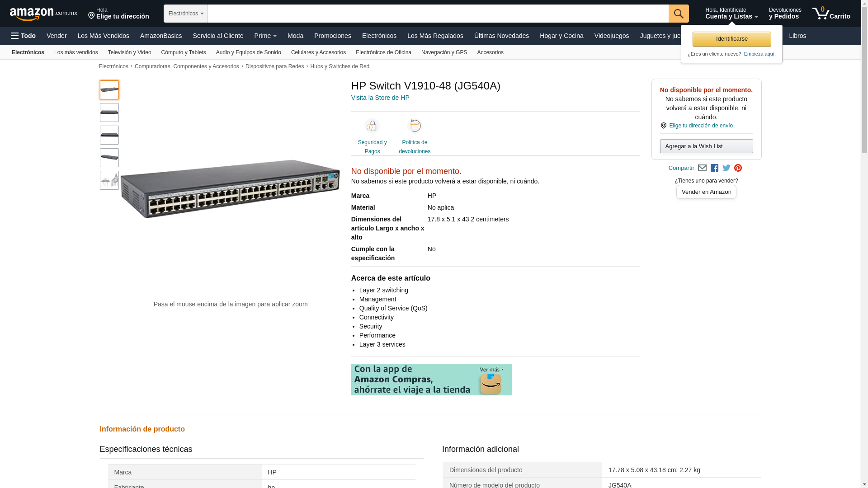Open the Cuenta y Listas dropdown
This screenshot has width=868, height=488.
pos(731,14)
